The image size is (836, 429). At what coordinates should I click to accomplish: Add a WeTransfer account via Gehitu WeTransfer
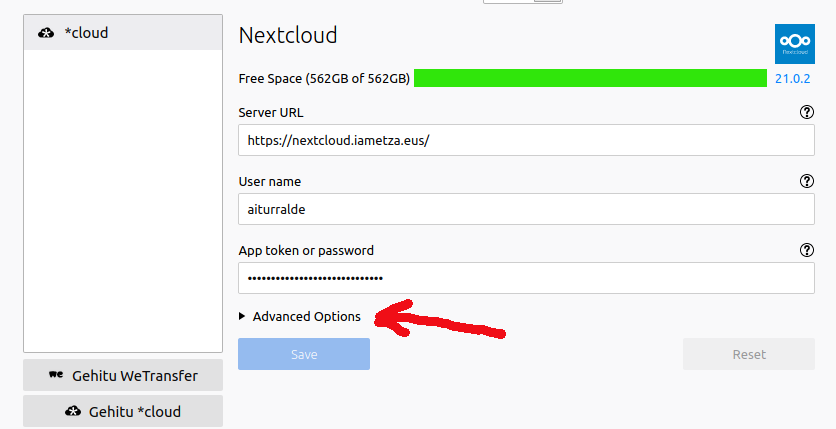(x=123, y=376)
